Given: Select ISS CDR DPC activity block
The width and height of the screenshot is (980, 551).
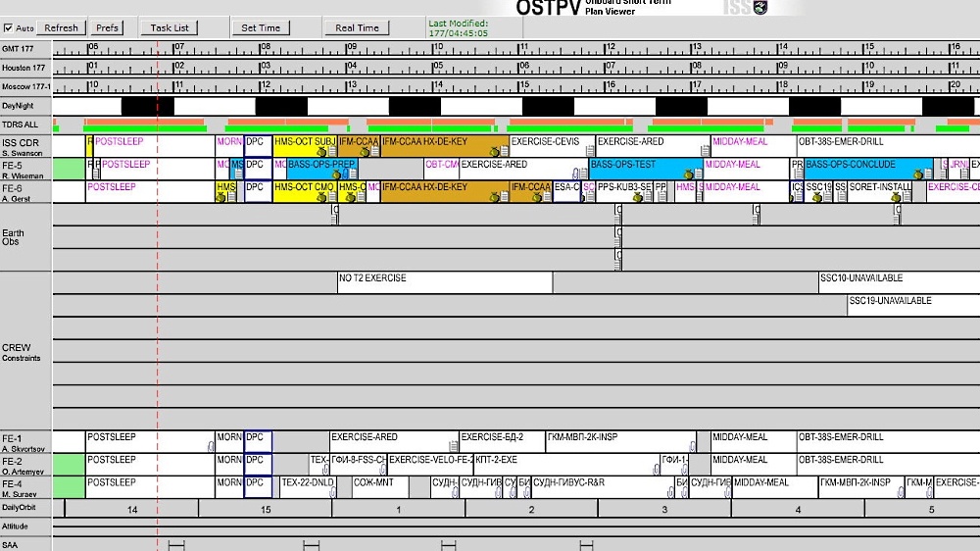Looking at the screenshot, I should coord(258,146).
